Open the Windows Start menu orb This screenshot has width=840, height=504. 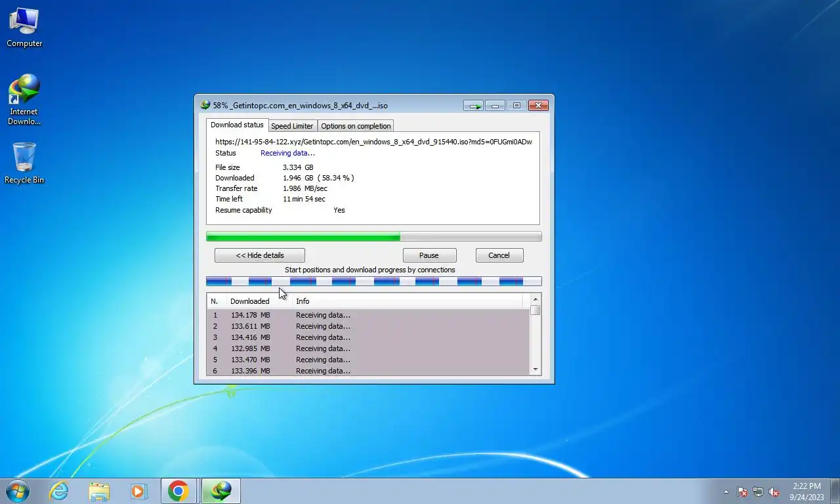(17, 491)
